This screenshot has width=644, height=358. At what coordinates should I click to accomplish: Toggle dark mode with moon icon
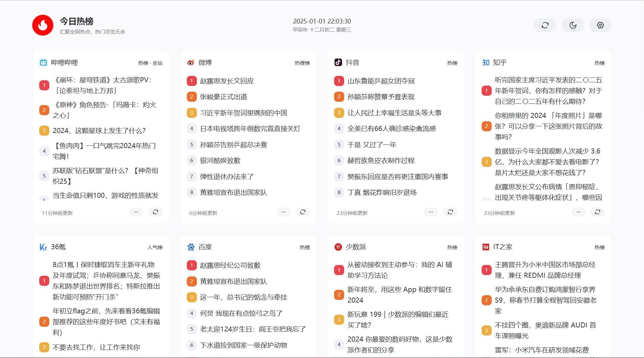573,25
